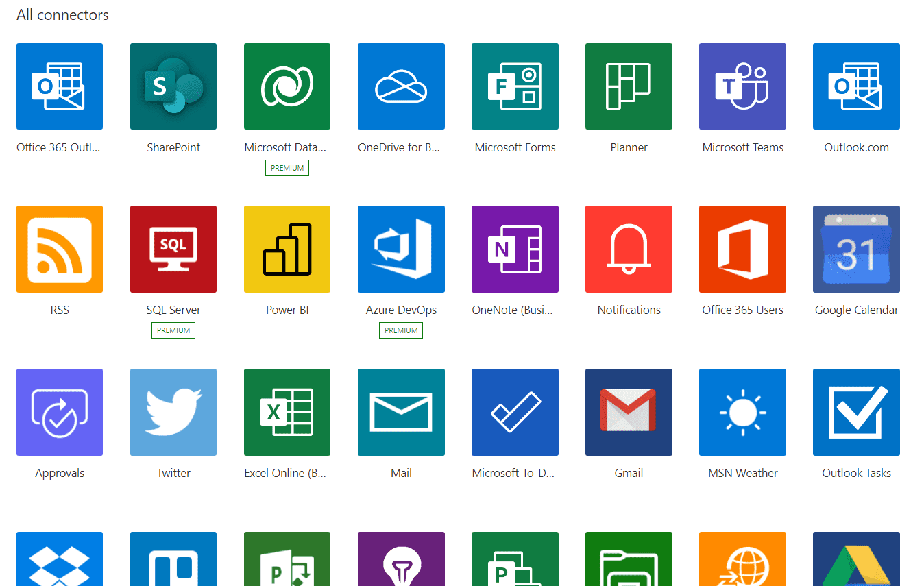924x586 pixels.
Task: Open the Trello connector icon
Action: pos(173,559)
